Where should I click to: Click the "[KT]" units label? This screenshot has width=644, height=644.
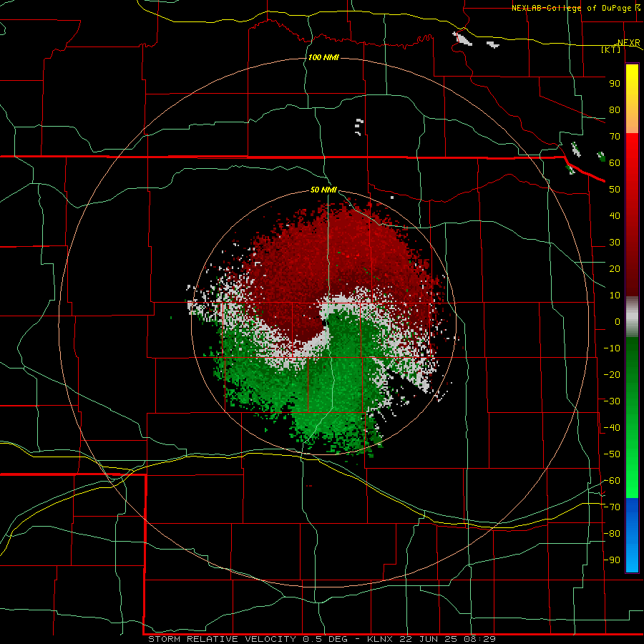[611, 49]
